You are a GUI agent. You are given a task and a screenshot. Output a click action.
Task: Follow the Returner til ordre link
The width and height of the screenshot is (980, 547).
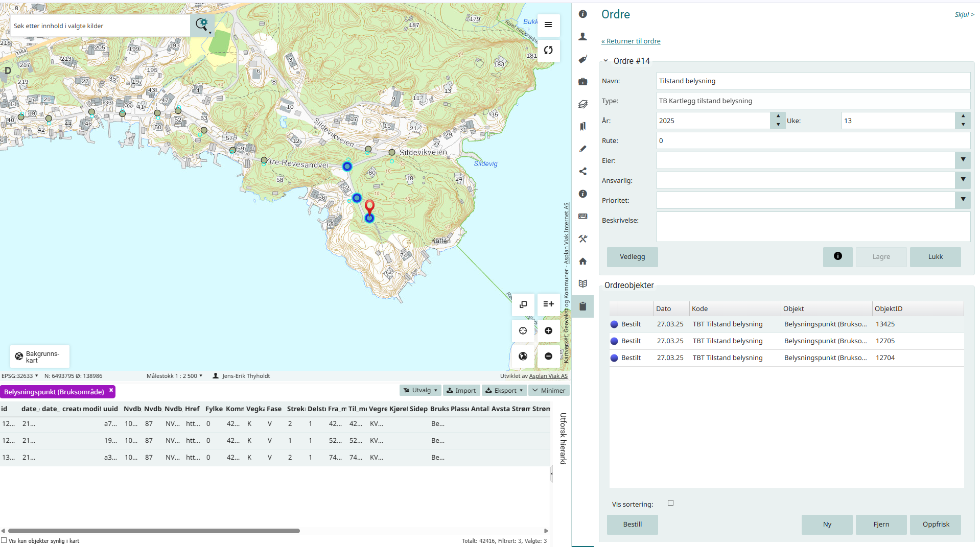(x=631, y=41)
